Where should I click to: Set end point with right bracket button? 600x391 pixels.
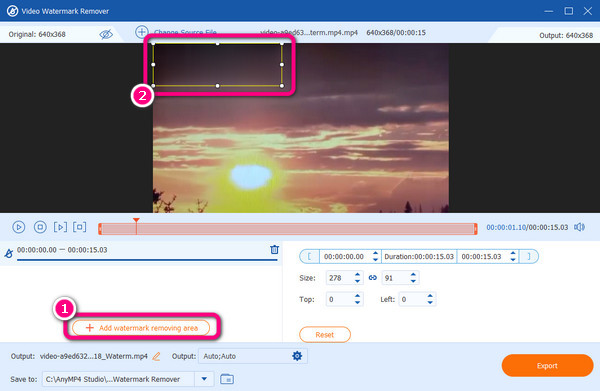[x=529, y=256]
